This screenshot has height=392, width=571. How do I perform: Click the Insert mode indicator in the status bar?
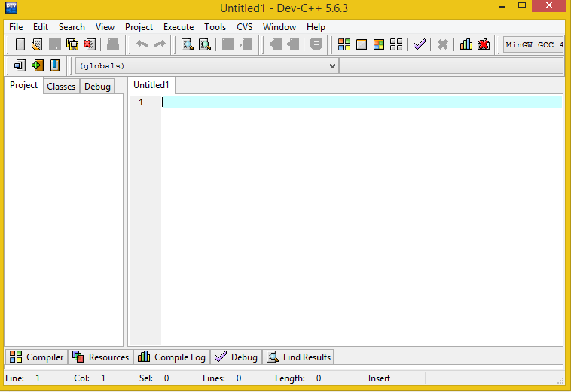379,378
